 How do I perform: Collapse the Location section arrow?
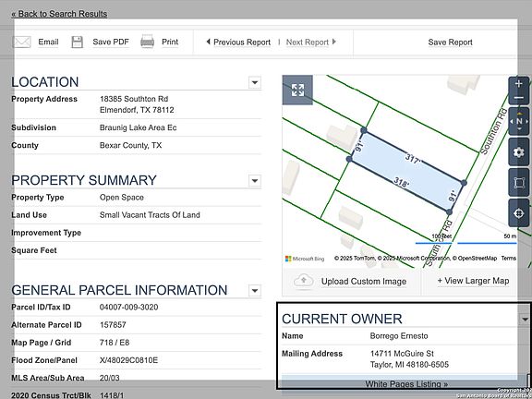(255, 82)
